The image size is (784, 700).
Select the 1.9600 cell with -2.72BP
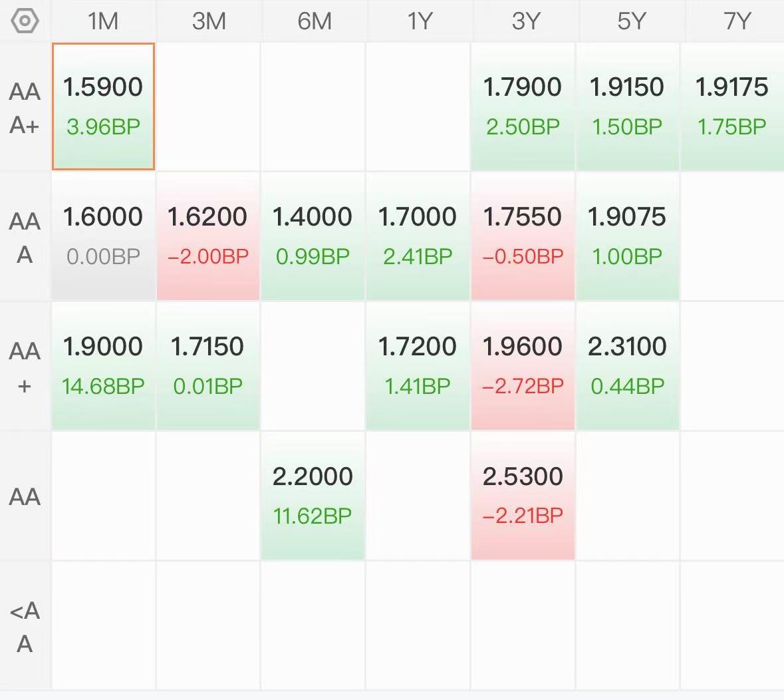tap(523, 366)
